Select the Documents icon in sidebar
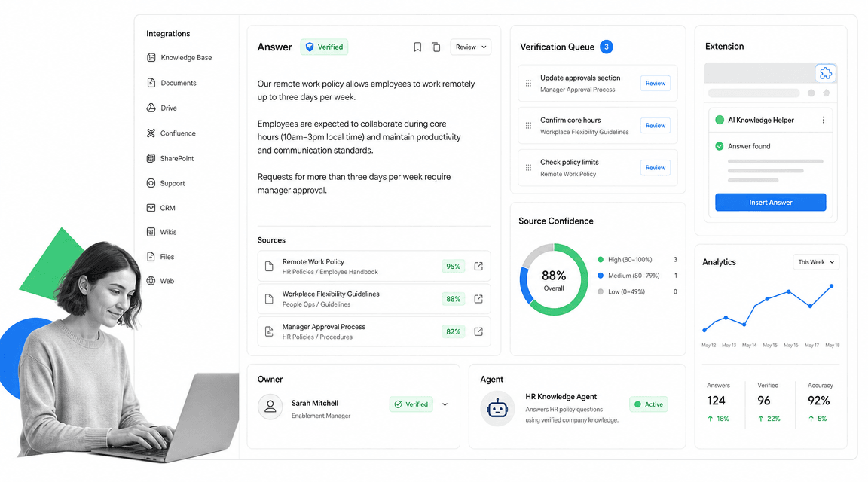The width and height of the screenshot is (868, 482). coord(151,82)
